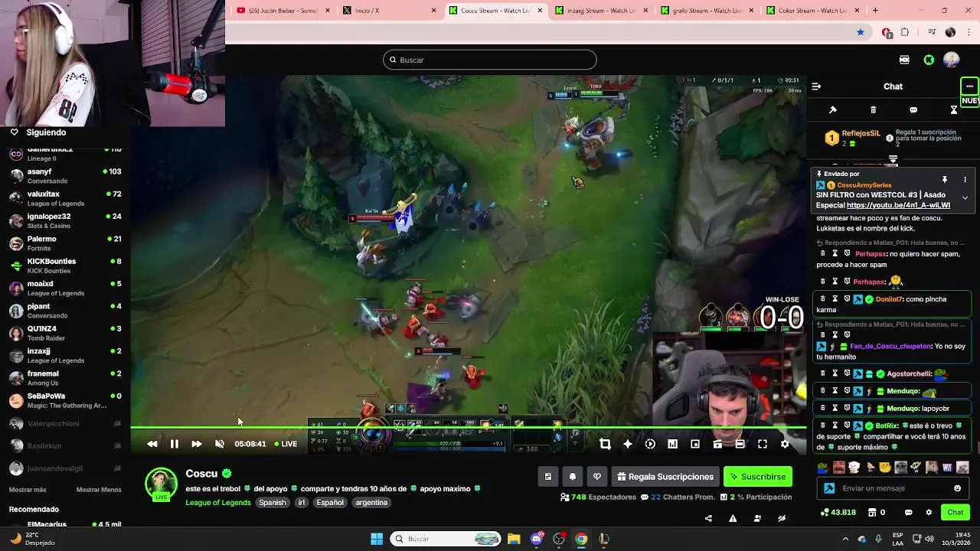Image resolution: width=980 pixels, height=551 pixels.
Task: Report the stream with warning icon
Action: (733, 518)
